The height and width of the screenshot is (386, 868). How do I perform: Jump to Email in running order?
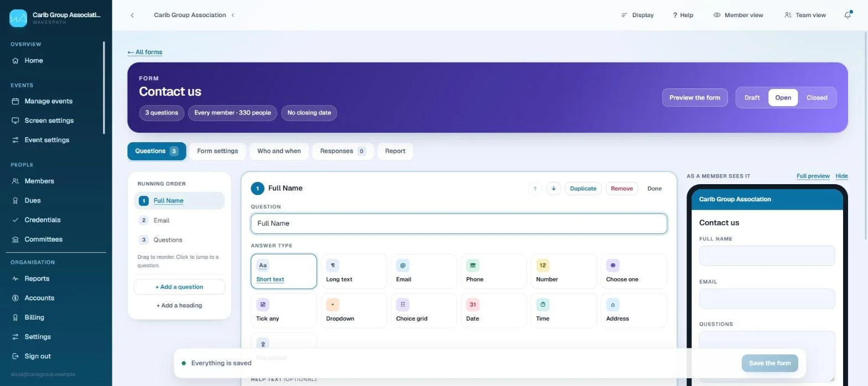tap(179, 220)
